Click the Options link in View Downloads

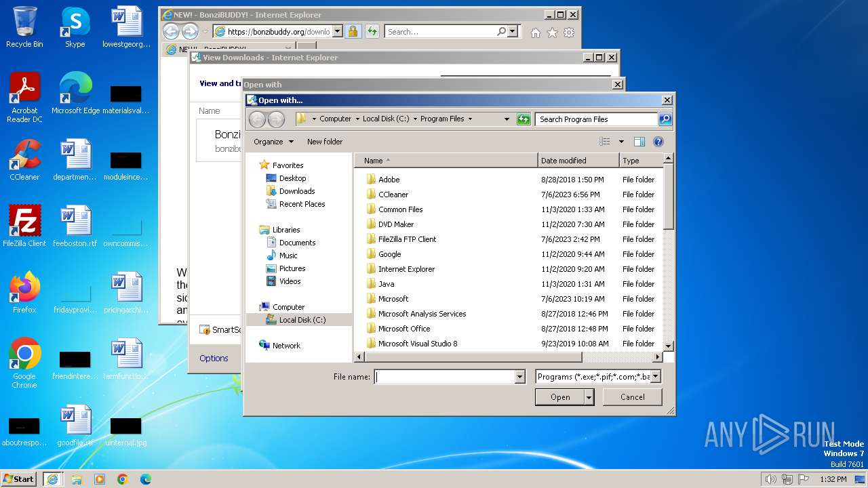[x=214, y=359]
